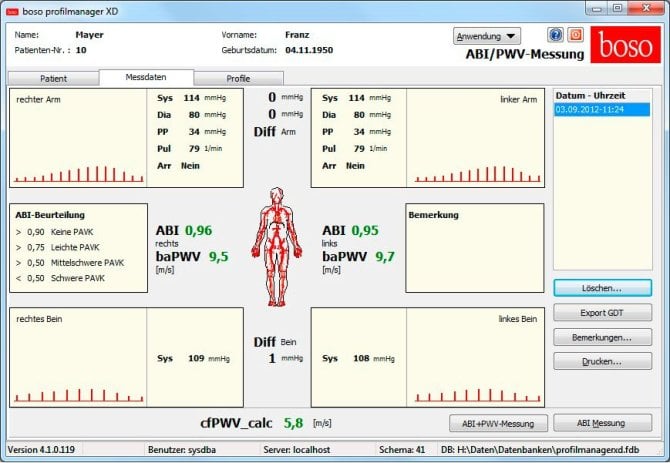Open the Anwendung dropdown menu
The height and width of the screenshot is (463, 670).
click(486, 36)
